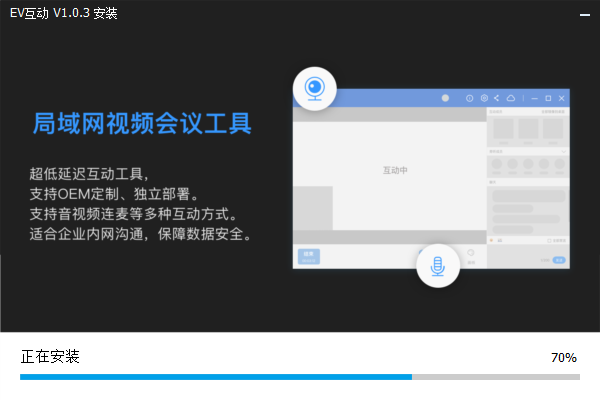Image resolution: width=600 pixels, height=400 pixels.
Task: Click the blue send button in preview chat
Action: point(559,260)
